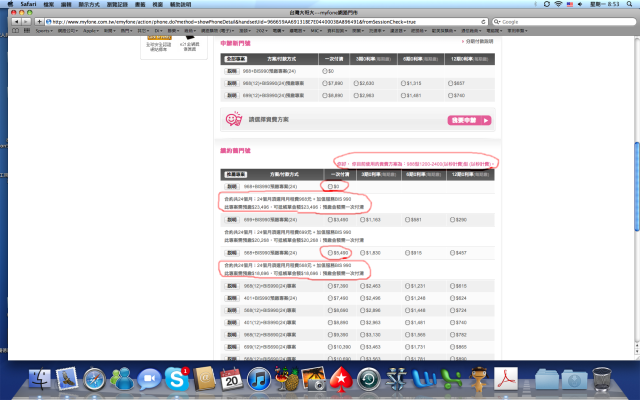Image resolution: width=640 pixels, height=400 pixels.
Task: Open the Sports bookmarks folder dropdown
Action: [44, 31]
